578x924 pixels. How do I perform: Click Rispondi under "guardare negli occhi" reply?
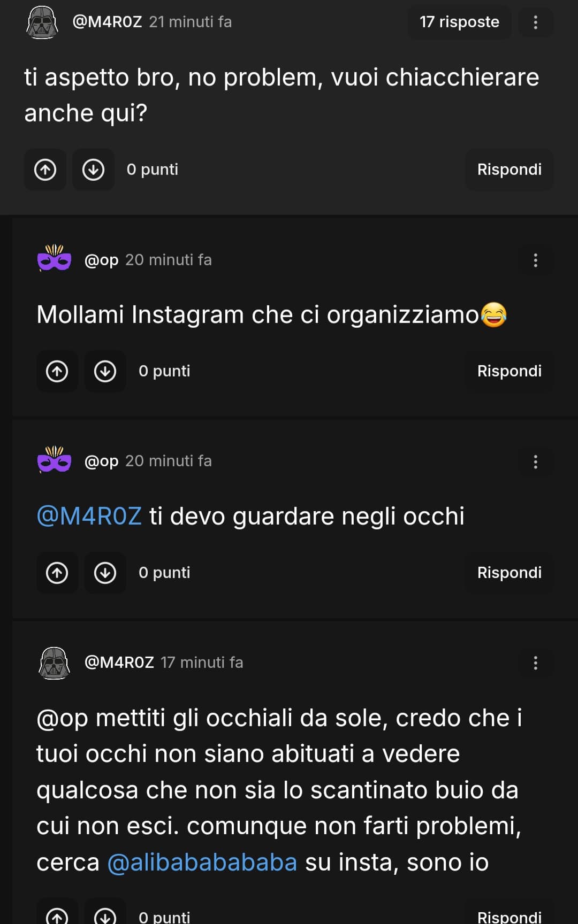pyautogui.click(x=509, y=573)
